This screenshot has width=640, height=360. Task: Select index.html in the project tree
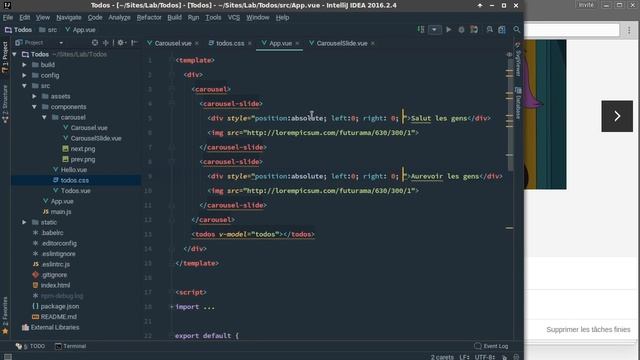55,285
